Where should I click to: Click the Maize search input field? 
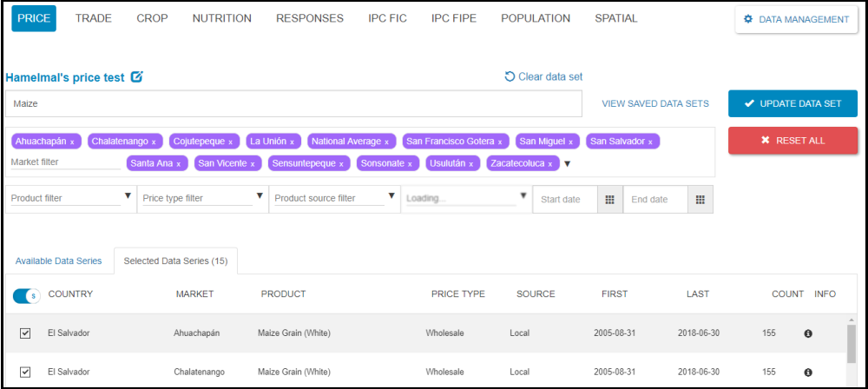(293, 103)
